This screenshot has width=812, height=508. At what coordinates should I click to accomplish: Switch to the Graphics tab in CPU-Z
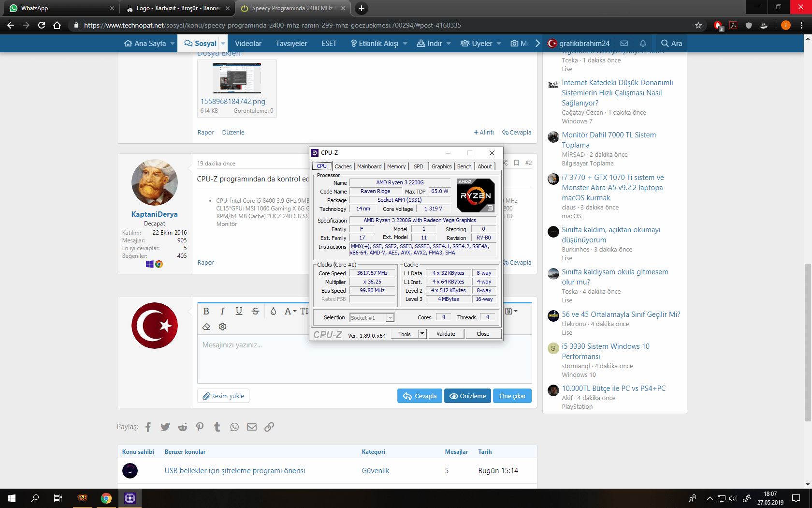tap(442, 166)
